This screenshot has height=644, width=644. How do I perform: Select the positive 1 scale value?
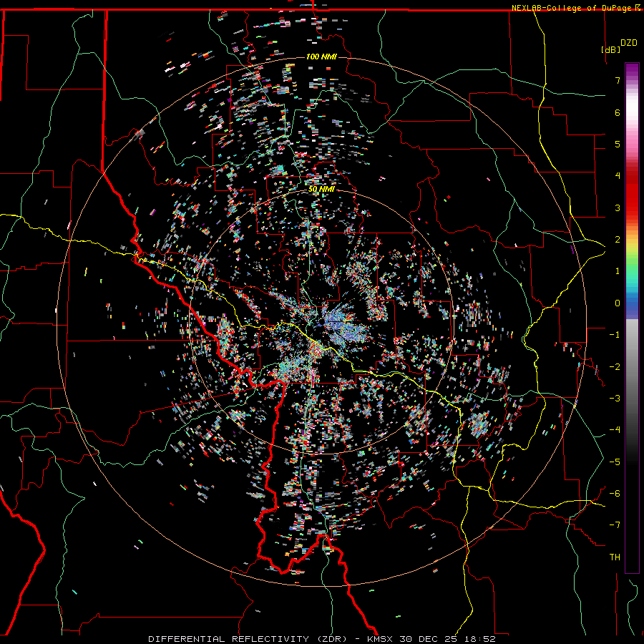(617, 271)
